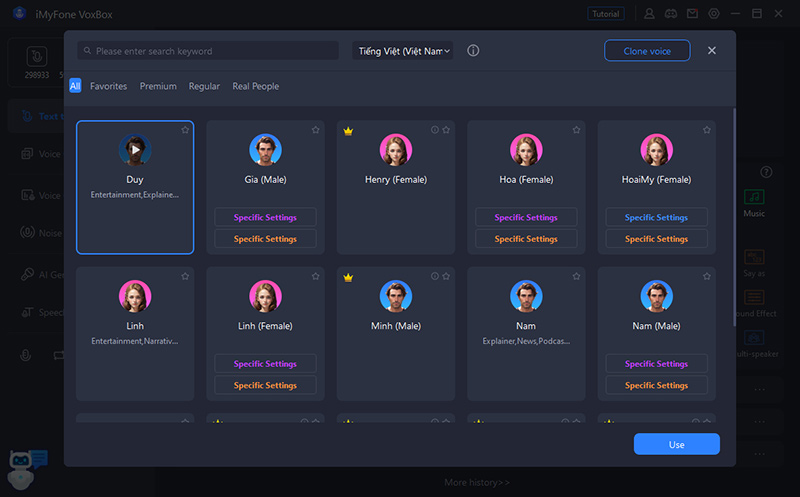
Task: Select the Minh (Male) avatar
Action: [x=396, y=296]
